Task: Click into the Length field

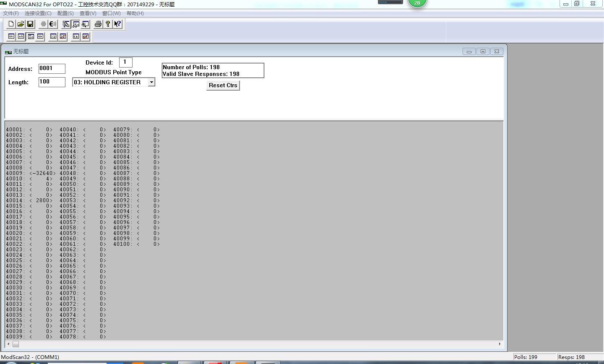Action: 52,82
